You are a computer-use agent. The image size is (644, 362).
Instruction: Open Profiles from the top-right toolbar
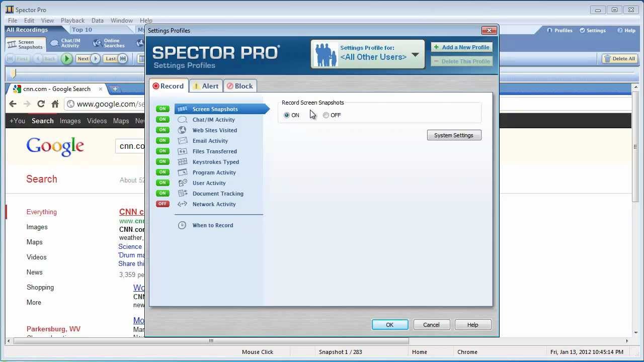560,31
